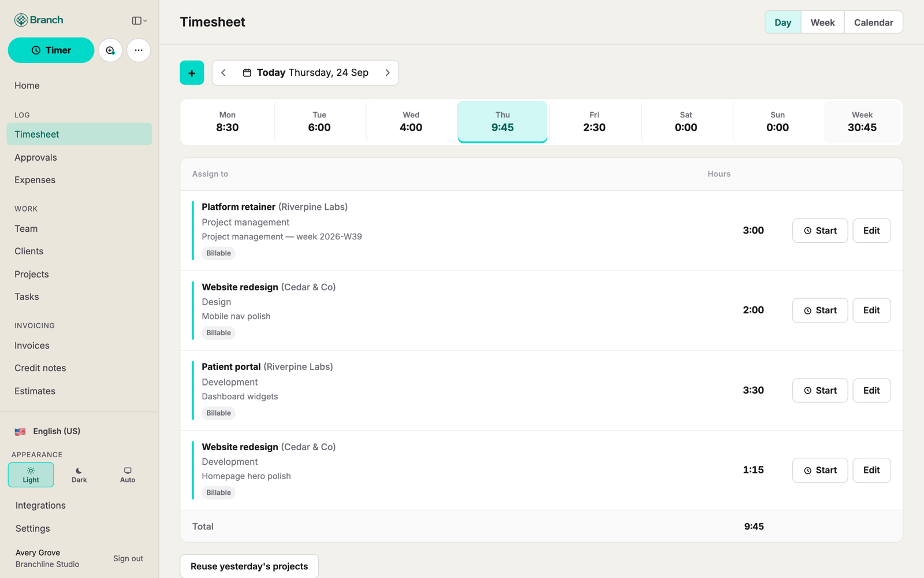Select Auto appearance mode
This screenshot has width=924, height=578.
(x=128, y=475)
